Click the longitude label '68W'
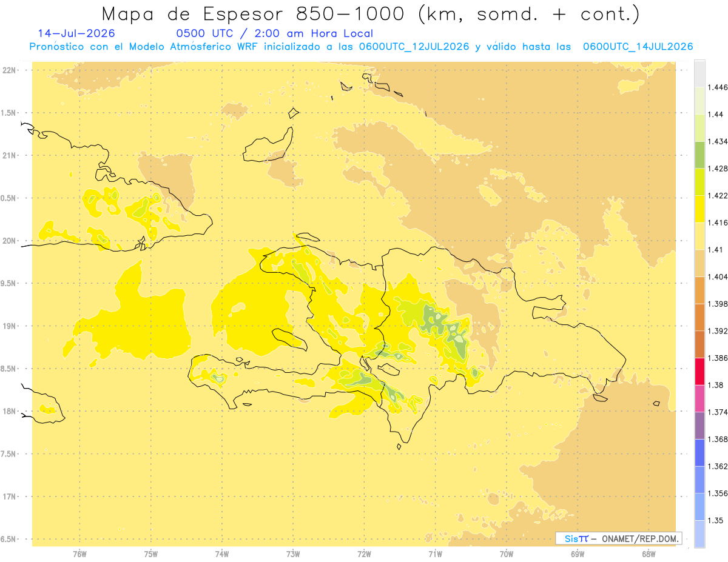The width and height of the screenshot is (728, 562). [649, 554]
